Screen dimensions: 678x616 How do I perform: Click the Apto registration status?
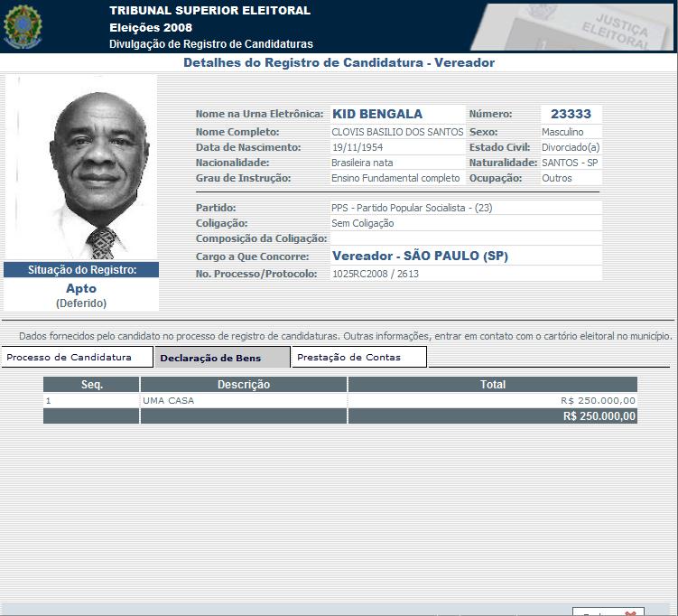[x=81, y=288]
